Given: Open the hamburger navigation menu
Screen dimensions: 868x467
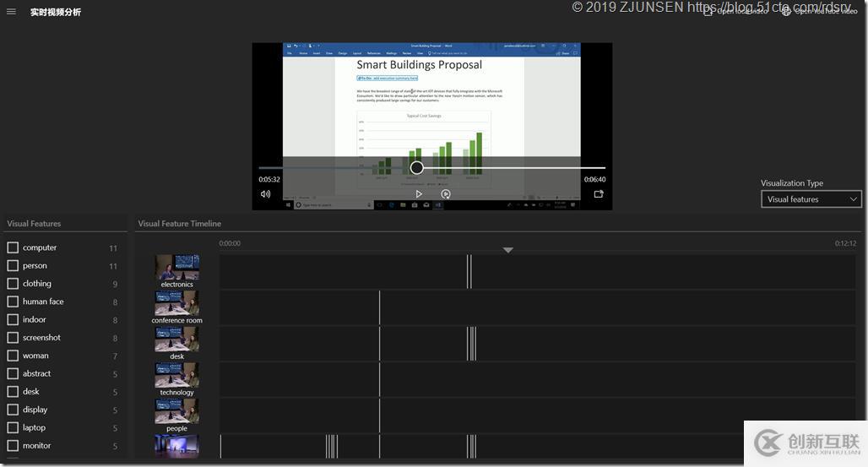Looking at the screenshot, I should pos(11,12).
